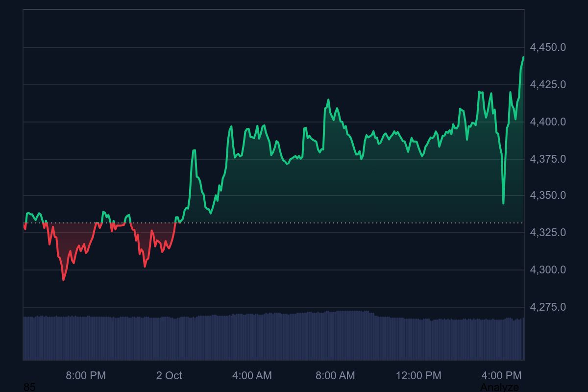Image resolution: width=588 pixels, height=392 pixels.
Task: Click the 4,300.0 price axis label
Action: click(x=548, y=270)
